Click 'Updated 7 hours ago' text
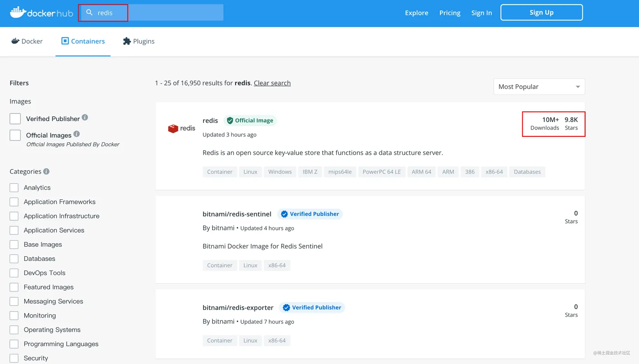Viewport: 639px width, 364px height. (267, 322)
